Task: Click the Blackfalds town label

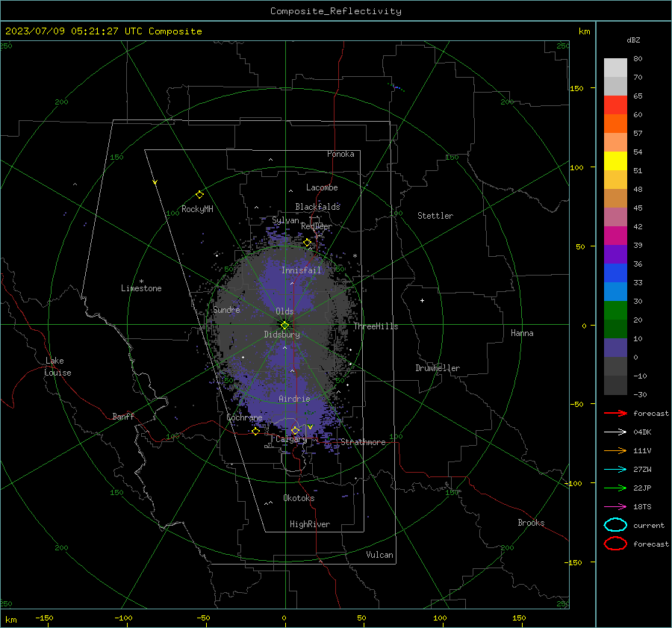Action: point(317,207)
